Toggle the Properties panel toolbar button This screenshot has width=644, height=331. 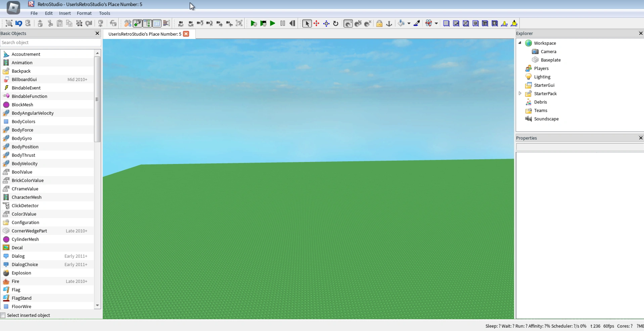pos(157,23)
